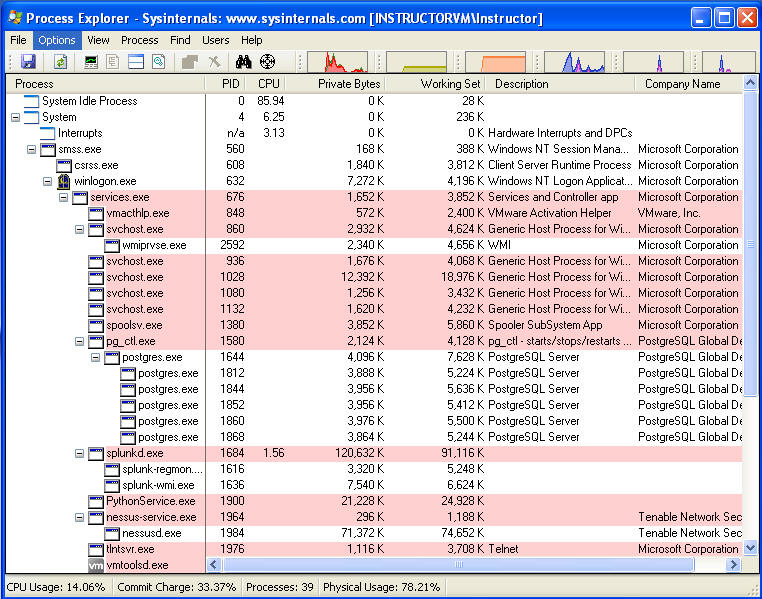
Task: Click the vertical scrollbar down arrow
Action: 750,548
